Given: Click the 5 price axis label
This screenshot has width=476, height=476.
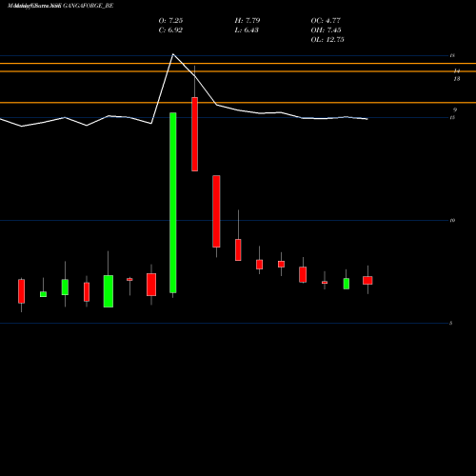Looking at the screenshot, I should pos(451,323).
